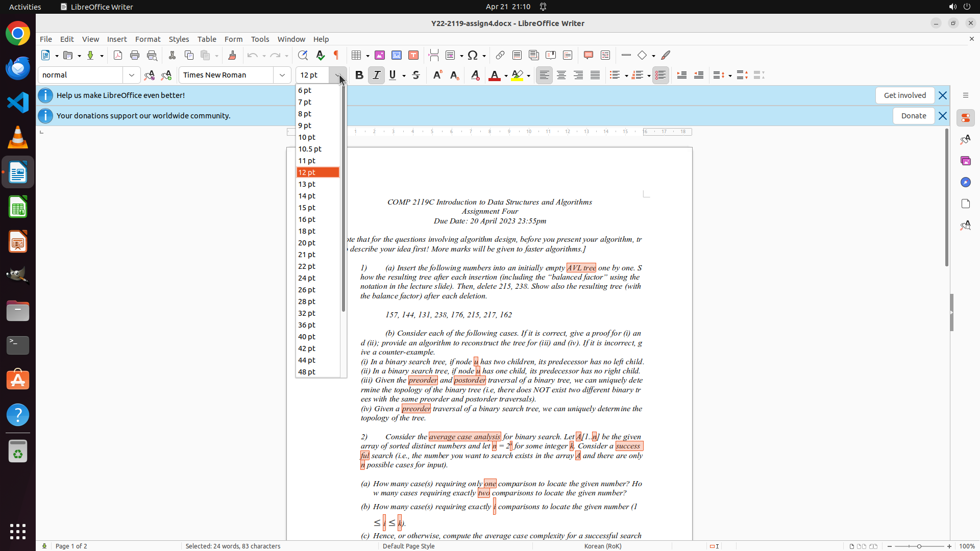The width and height of the screenshot is (980, 551).
Task: Toggle Formatting Marks pilcrow button
Action: pyautogui.click(x=336, y=55)
